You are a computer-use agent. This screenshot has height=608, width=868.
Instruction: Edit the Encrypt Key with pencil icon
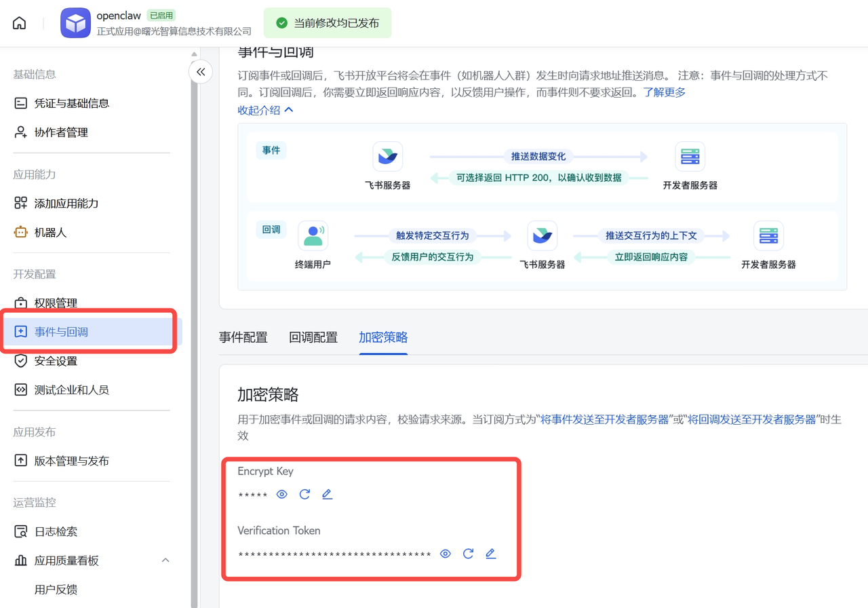327,494
